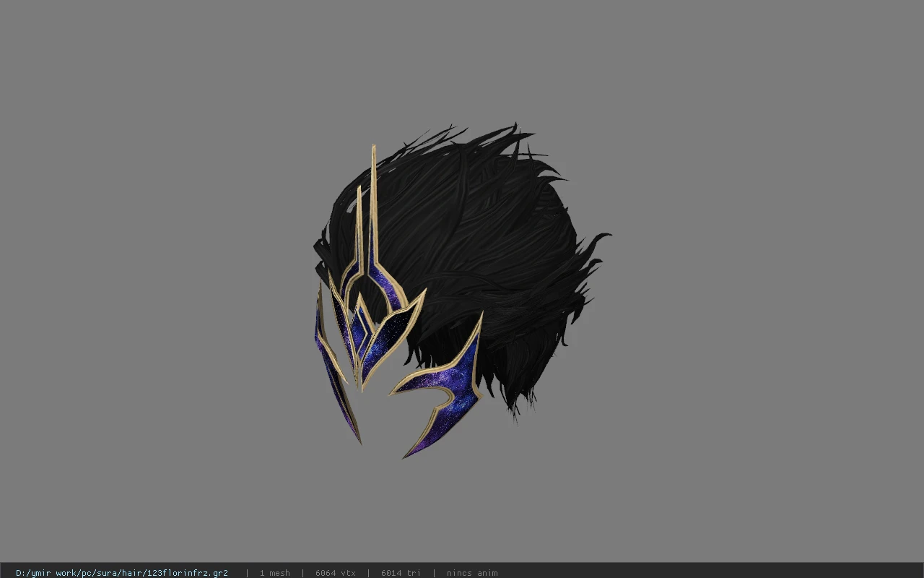
Task: Click the animation status entry after triangle count
Action: (472, 573)
